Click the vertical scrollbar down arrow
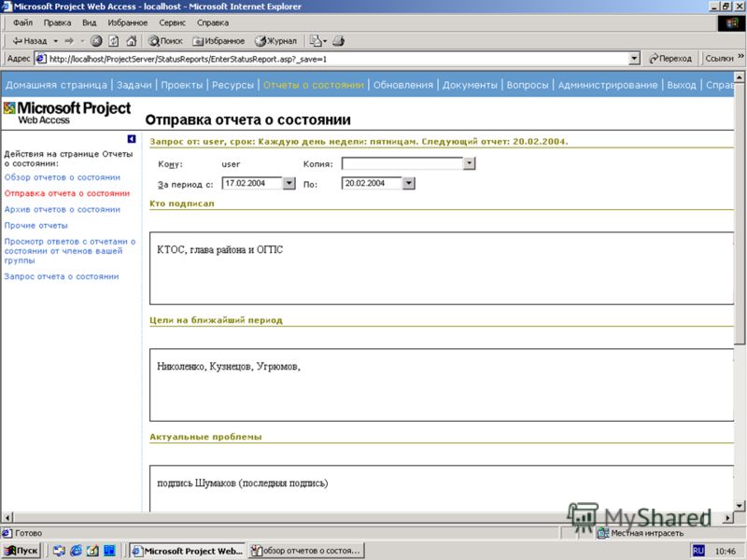 739,506
